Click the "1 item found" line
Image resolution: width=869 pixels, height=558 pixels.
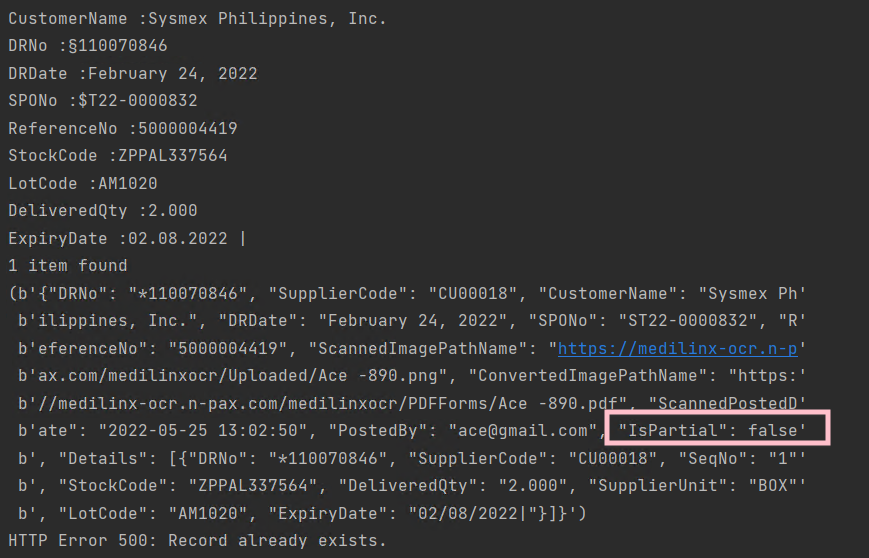click(x=68, y=266)
